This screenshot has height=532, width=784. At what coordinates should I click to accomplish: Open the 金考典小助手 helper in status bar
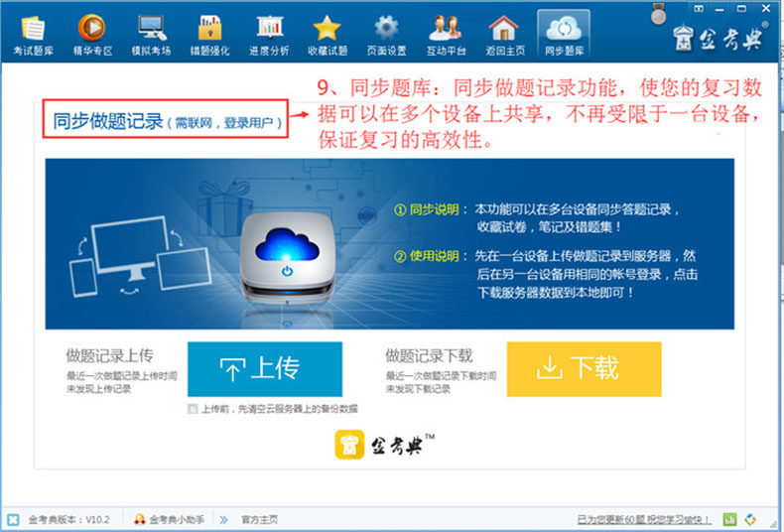(170, 519)
